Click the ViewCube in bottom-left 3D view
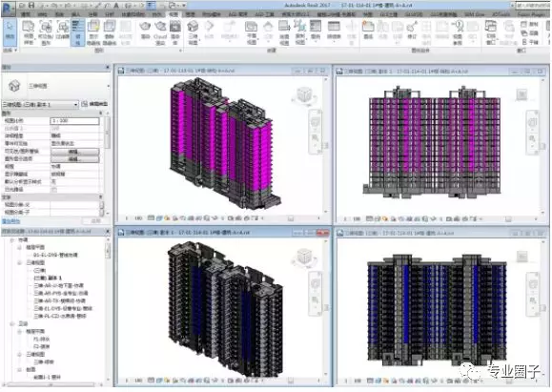552x392 pixels. coord(304,257)
